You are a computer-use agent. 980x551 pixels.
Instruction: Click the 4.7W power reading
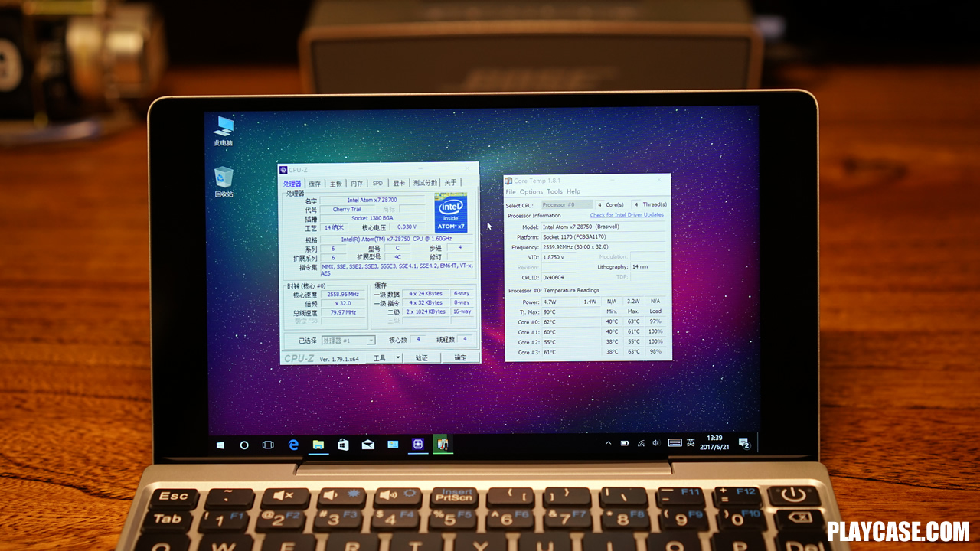click(x=560, y=302)
